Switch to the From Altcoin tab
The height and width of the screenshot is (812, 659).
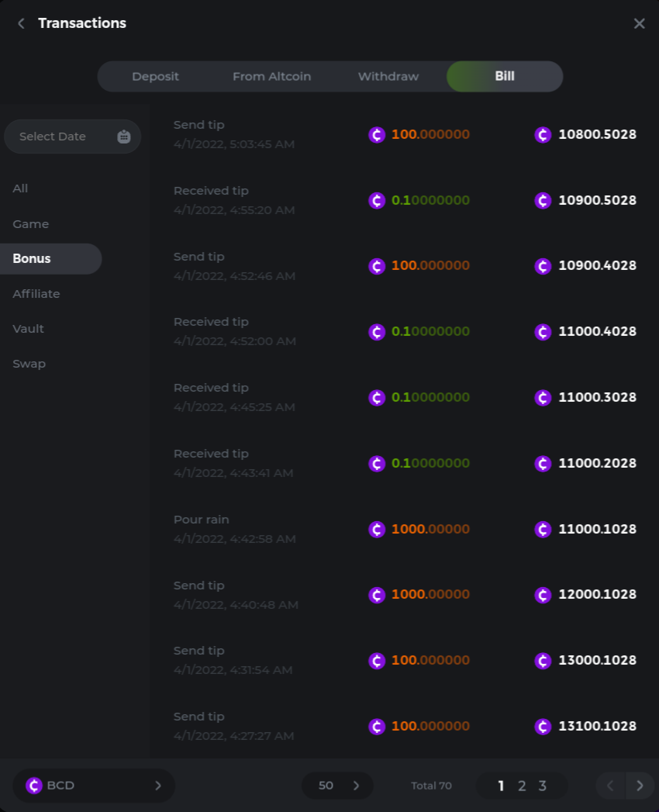[x=271, y=77]
